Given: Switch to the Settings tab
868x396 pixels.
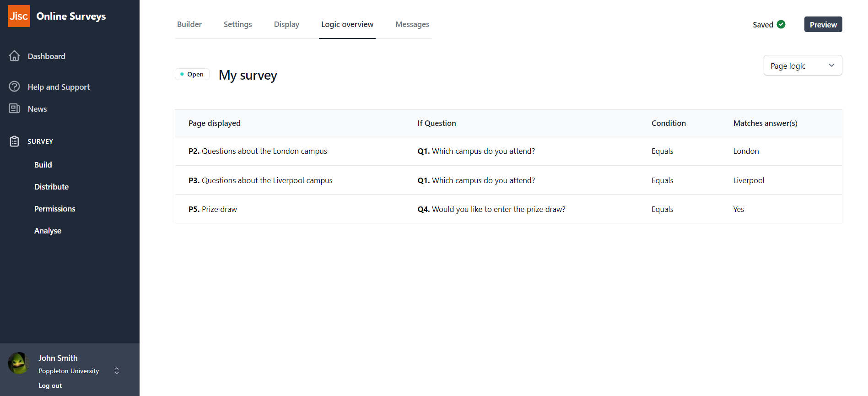Looking at the screenshot, I should tap(237, 24).
